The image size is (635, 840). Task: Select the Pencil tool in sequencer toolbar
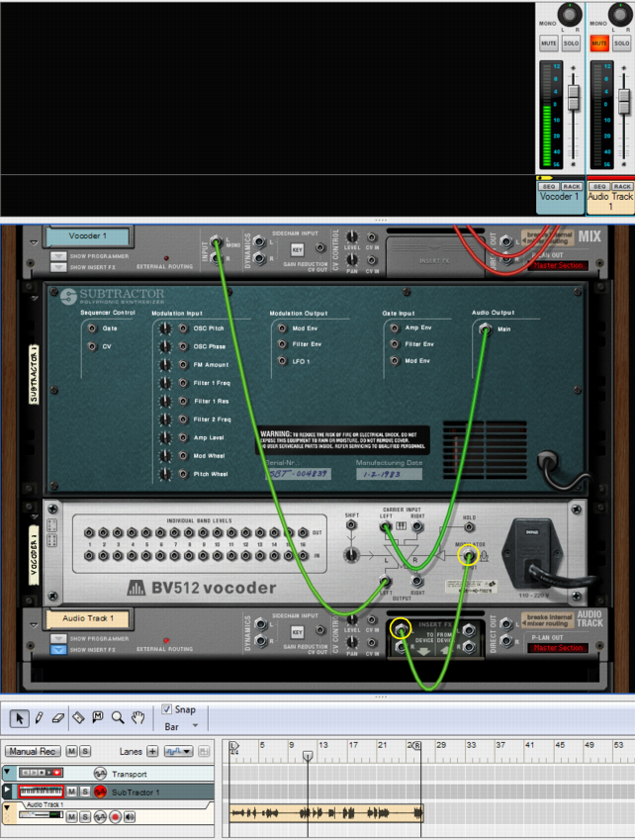coord(39,717)
